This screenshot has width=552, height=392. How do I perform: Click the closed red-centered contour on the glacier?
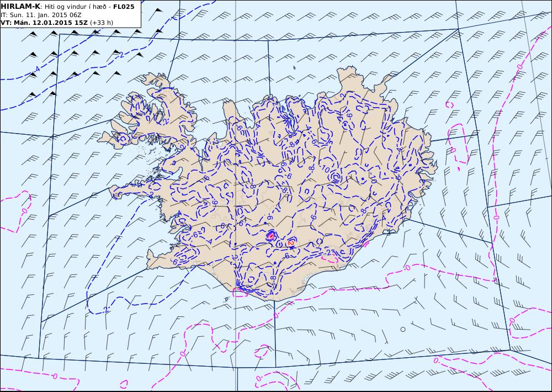270,236
